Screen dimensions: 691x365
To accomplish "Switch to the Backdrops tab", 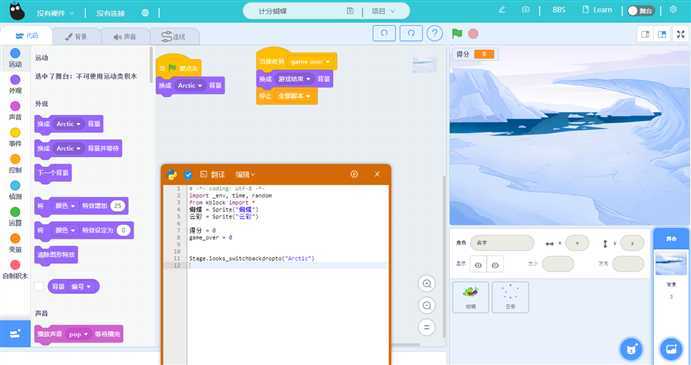I will point(77,37).
